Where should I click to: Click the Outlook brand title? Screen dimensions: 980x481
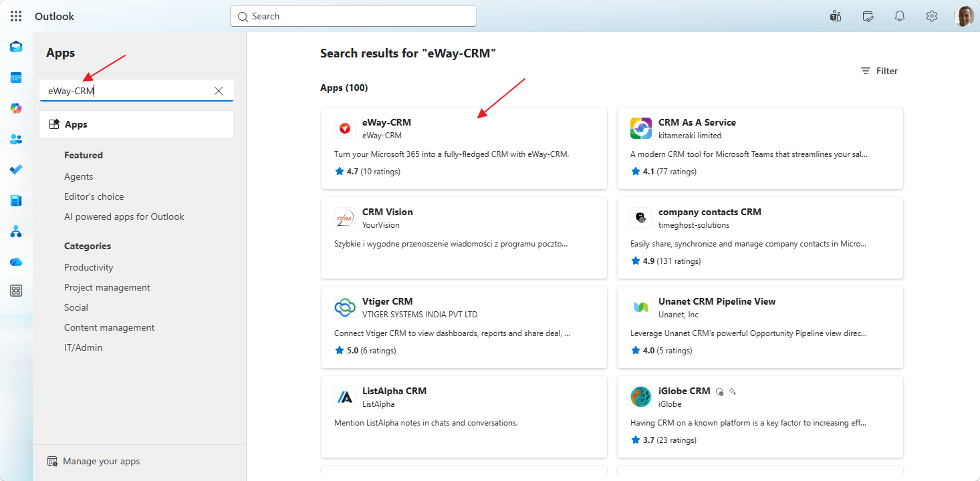pos(54,16)
